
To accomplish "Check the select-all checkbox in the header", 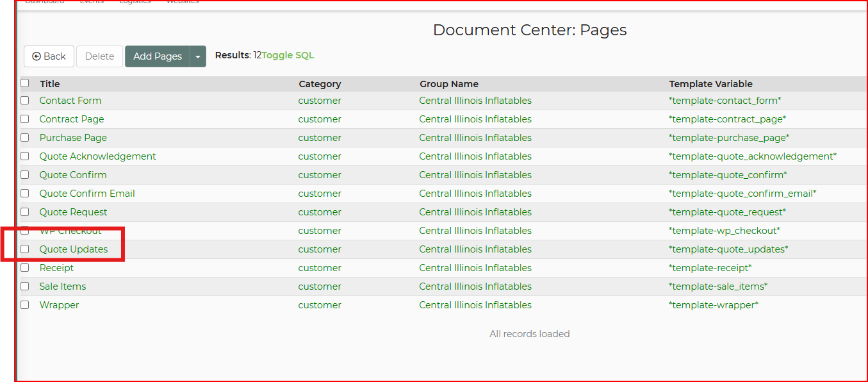I will tap(25, 83).
